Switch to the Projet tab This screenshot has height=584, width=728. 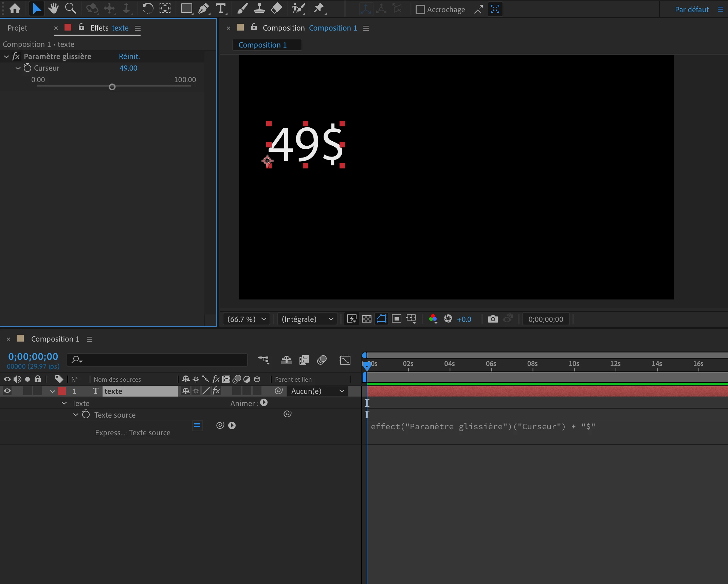click(x=17, y=28)
